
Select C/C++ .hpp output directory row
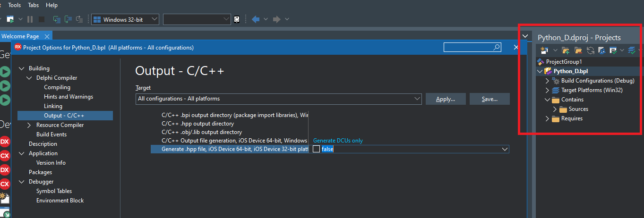pyautogui.click(x=197, y=124)
